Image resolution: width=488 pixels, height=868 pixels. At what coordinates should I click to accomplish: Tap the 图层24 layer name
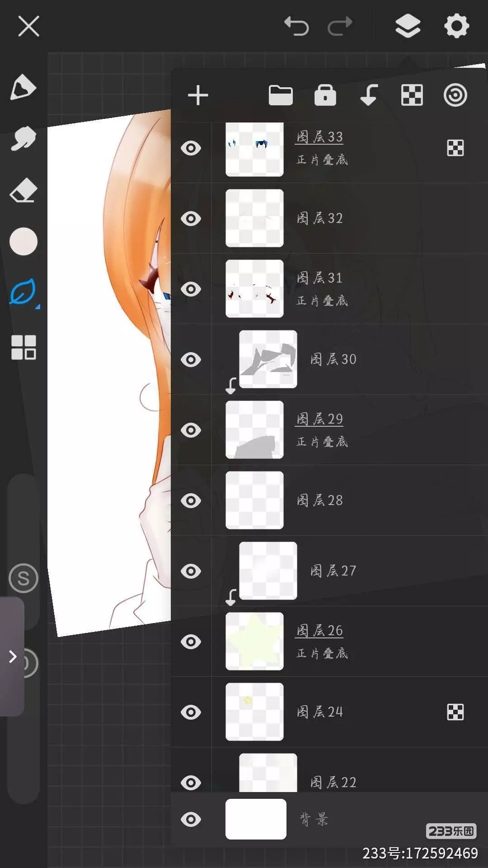319,712
